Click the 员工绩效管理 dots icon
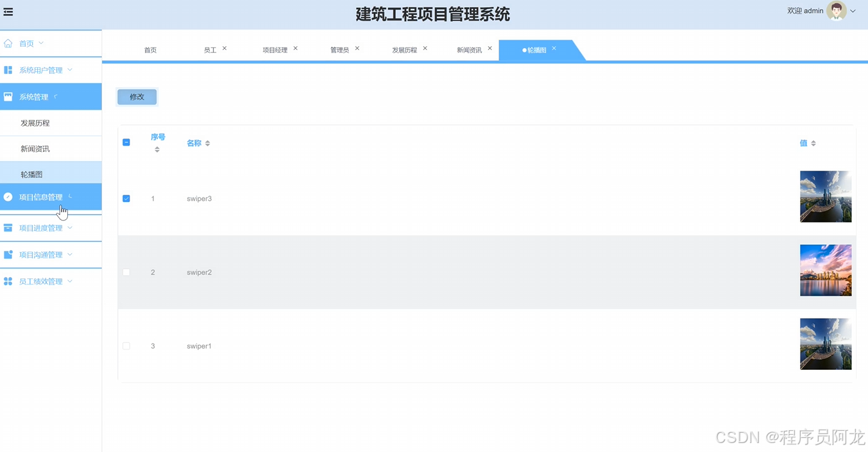Image resolution: width=868 pixels, height=452 pixels. coord(8,281)
